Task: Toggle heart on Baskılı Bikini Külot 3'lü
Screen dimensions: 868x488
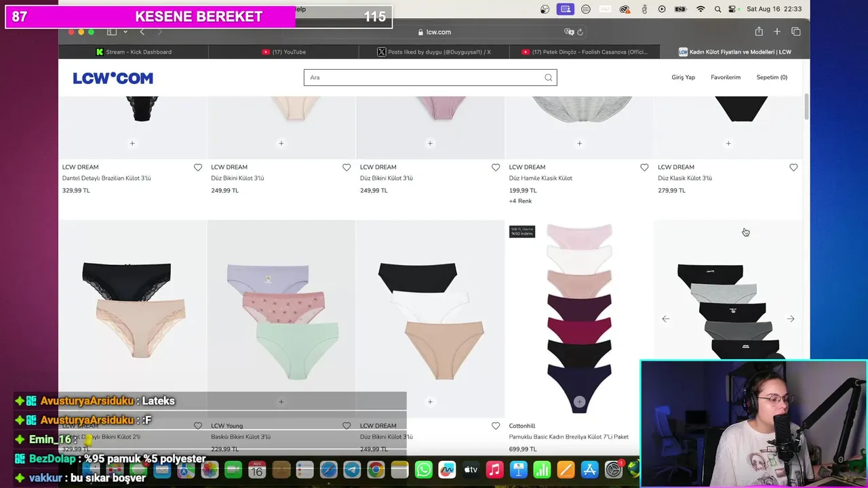Action: [347, 426]
